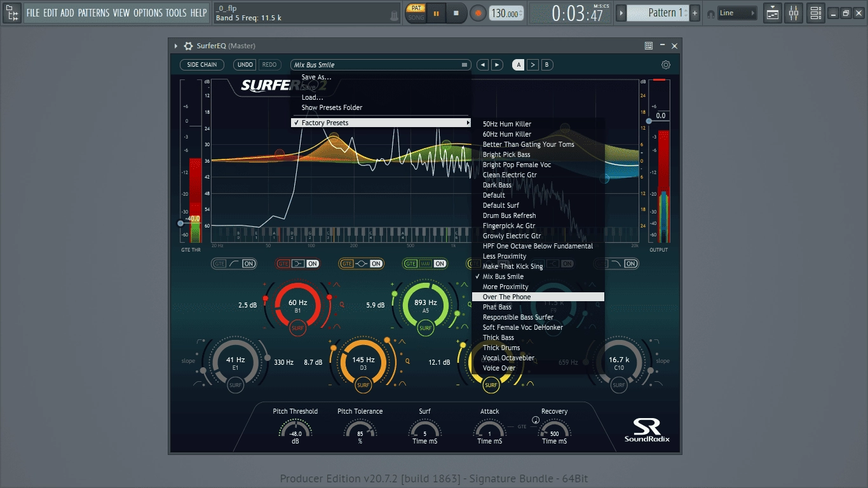Open the SurferEQ settings gear icon

(666, 65)
